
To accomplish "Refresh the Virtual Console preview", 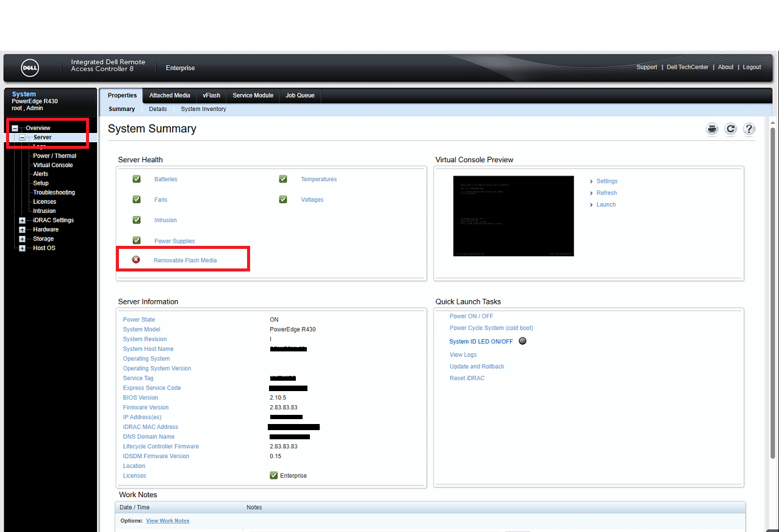I will click(606, 193).
